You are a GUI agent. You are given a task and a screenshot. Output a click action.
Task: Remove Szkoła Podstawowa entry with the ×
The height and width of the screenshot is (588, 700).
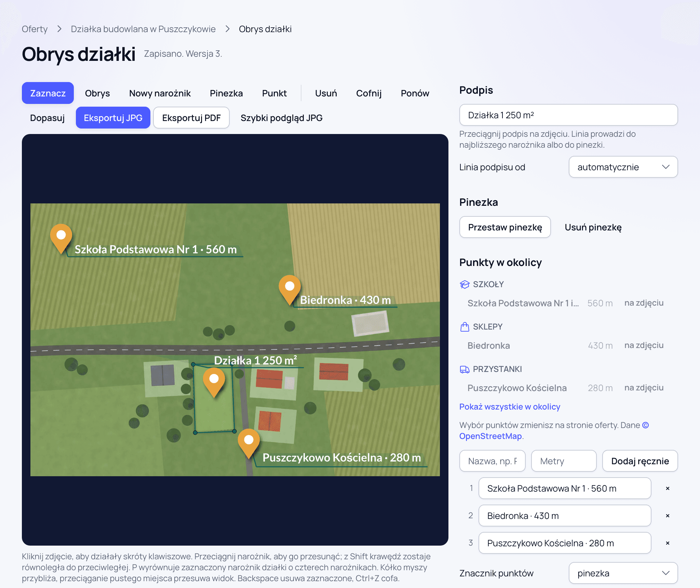[x=668, y=489]
